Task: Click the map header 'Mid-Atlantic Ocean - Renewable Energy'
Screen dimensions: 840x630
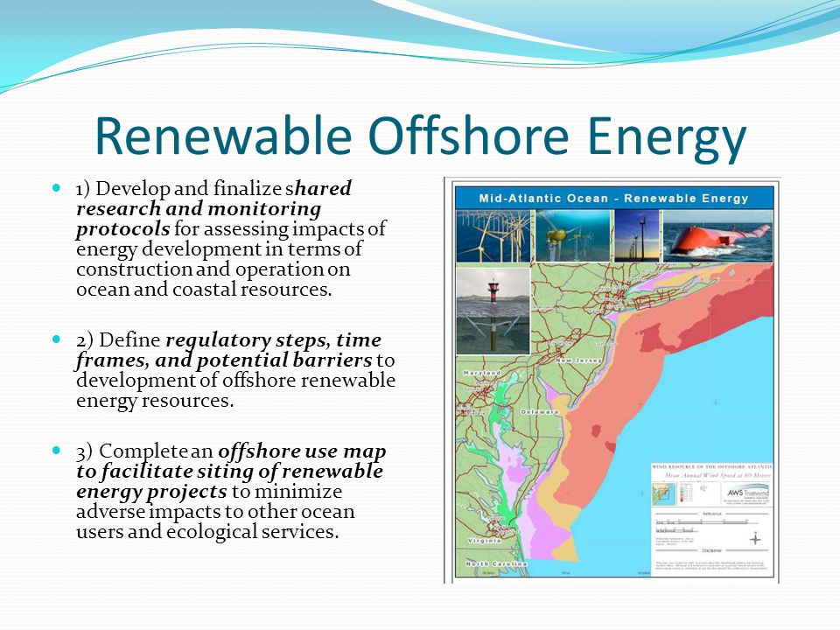Action: tap(614, 199)
